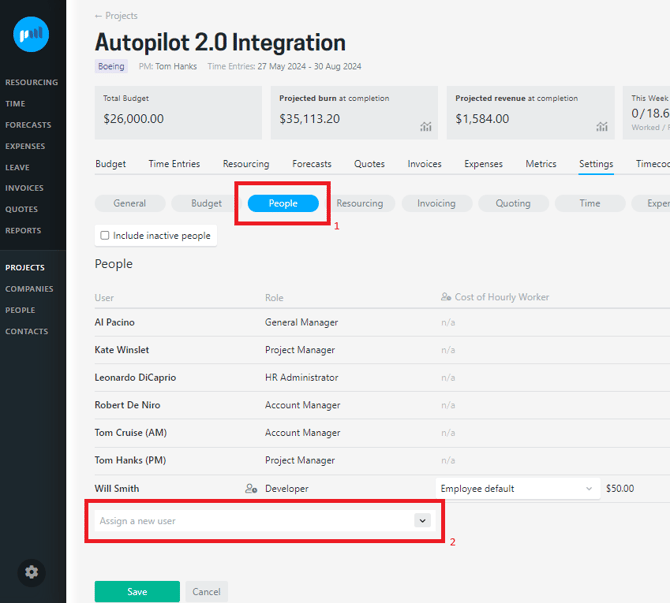Open the Invoices project tab
Screen dimensions: 670x603
(424, 164)
